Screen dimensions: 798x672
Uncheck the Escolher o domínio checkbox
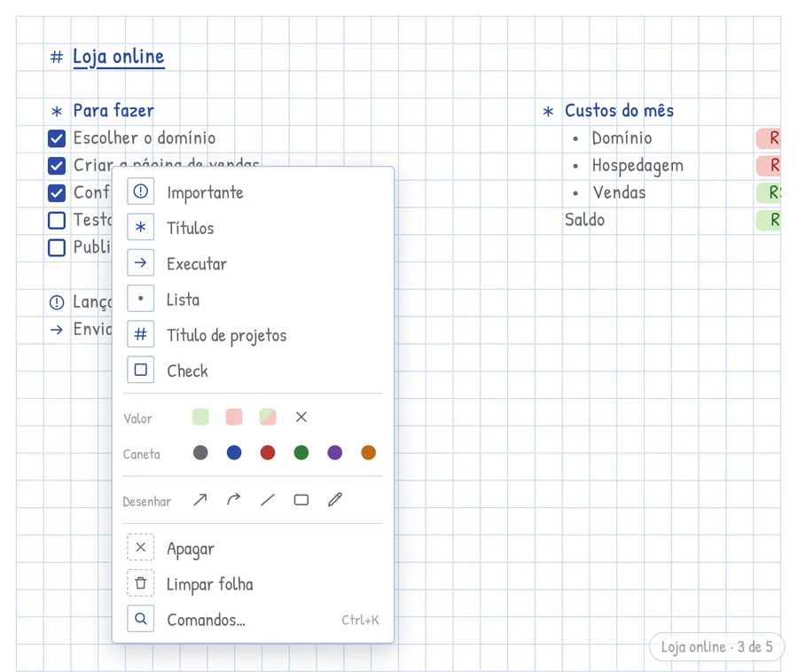(57, 138)
